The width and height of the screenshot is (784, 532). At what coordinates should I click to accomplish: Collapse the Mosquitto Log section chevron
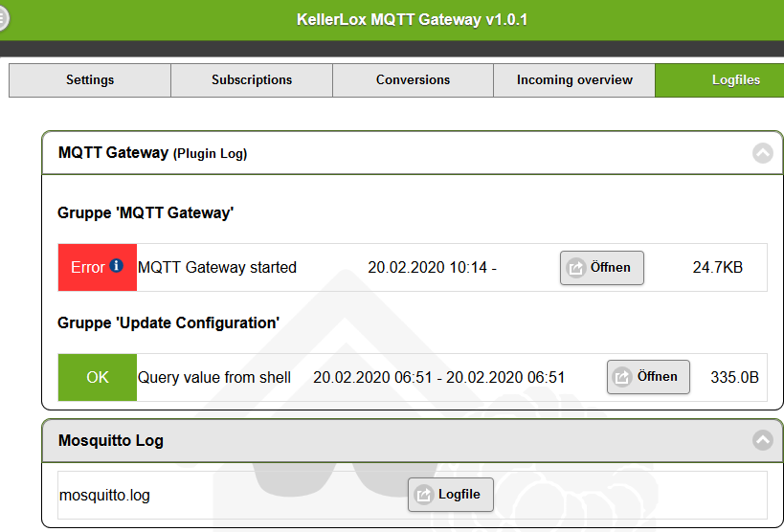(763, 440)
